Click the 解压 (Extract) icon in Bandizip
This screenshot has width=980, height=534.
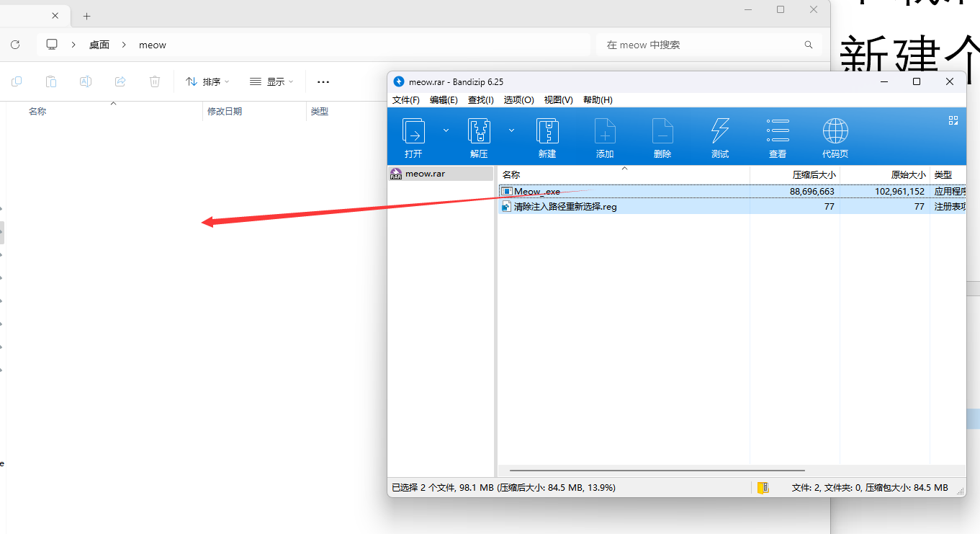[x=479, y=131]
